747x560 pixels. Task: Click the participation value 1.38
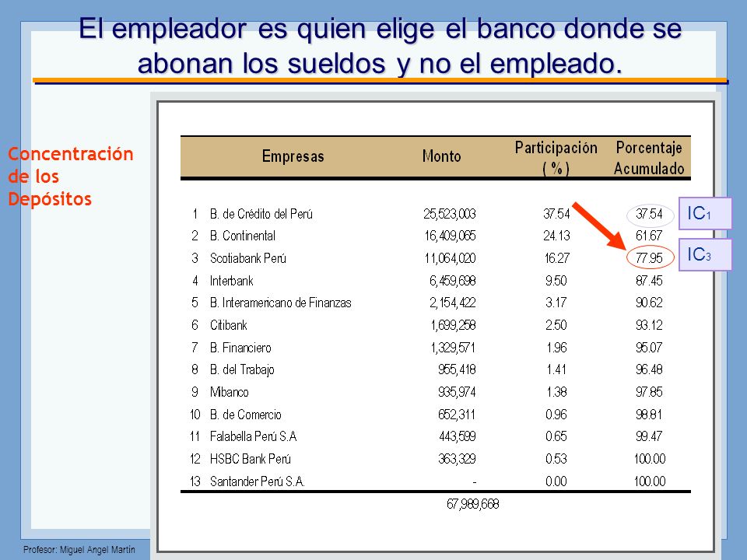(556, 392)
